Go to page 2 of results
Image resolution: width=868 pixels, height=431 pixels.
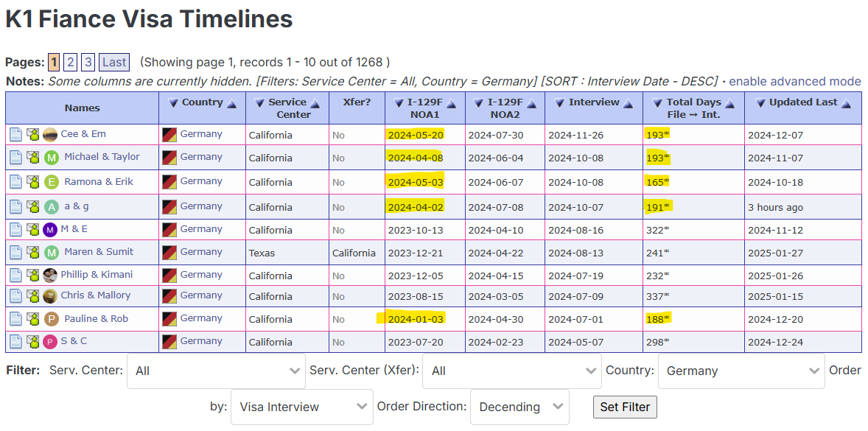point(70,62)
